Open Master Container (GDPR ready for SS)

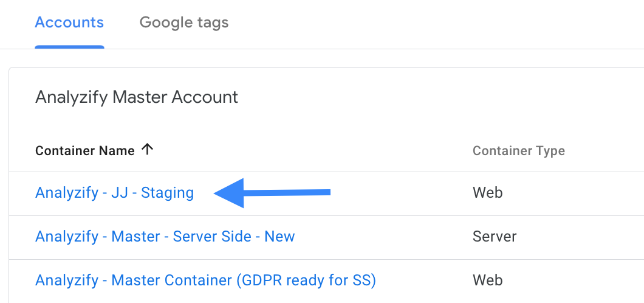pos(205,280)
